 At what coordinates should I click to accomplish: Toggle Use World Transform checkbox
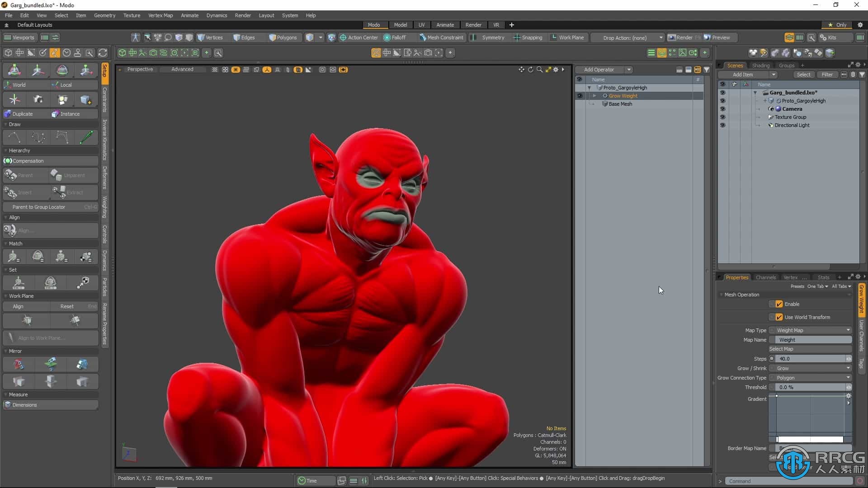click(x=778, y=316)
